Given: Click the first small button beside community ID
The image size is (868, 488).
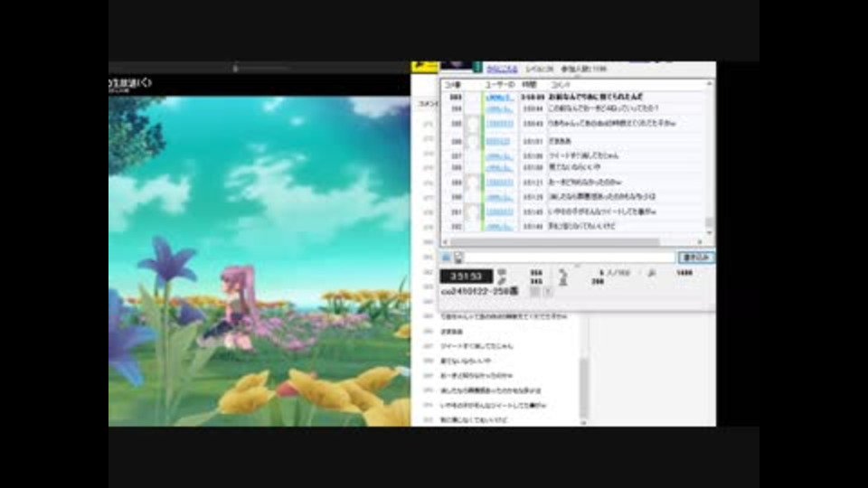Looking at the screenshot, I should pyautogui.click(x=534, y=292).
